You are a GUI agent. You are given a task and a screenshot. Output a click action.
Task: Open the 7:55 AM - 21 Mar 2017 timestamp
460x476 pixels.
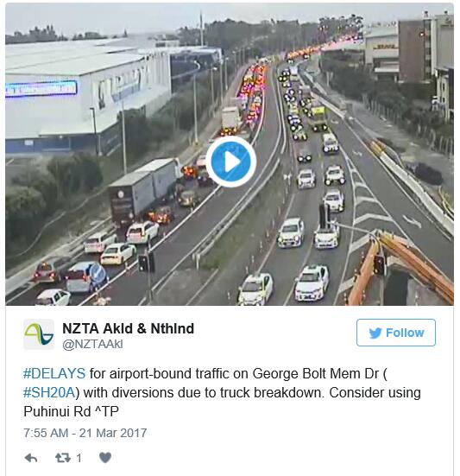point(85,433)
